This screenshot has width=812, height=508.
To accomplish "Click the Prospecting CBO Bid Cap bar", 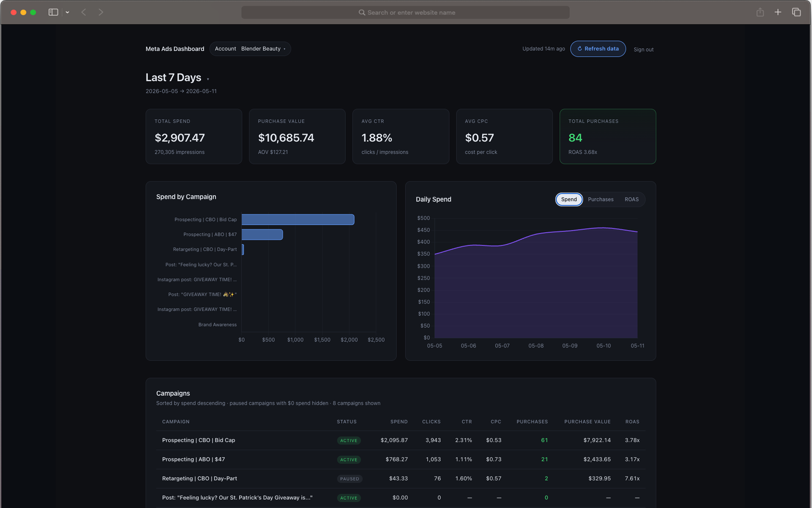I will [x=298, y=219].
